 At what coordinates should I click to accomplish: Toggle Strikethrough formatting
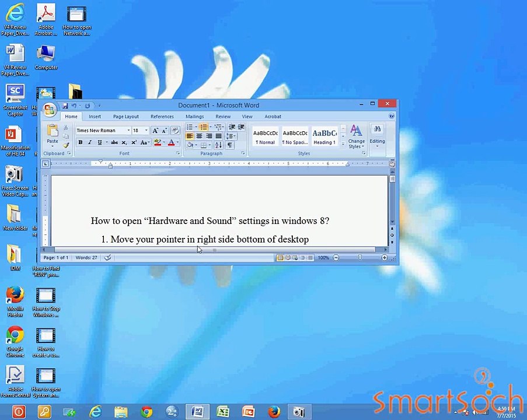[x=114, y=142]
